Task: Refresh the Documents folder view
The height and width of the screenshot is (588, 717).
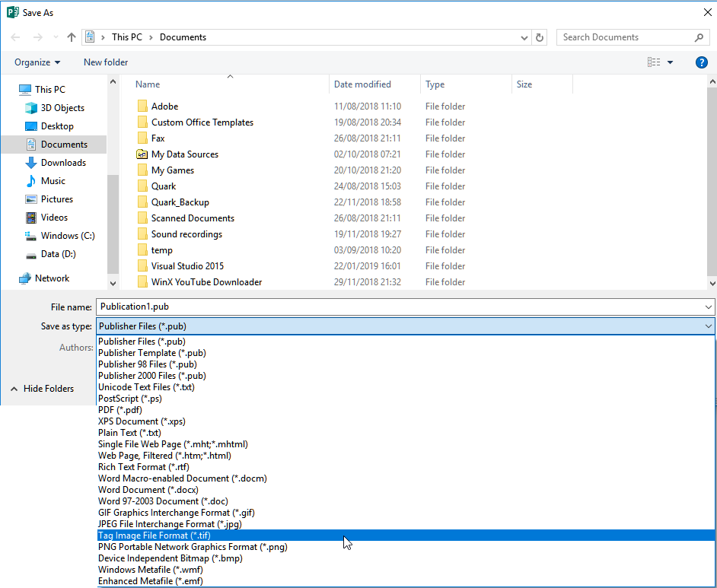Action: [540, 37]
